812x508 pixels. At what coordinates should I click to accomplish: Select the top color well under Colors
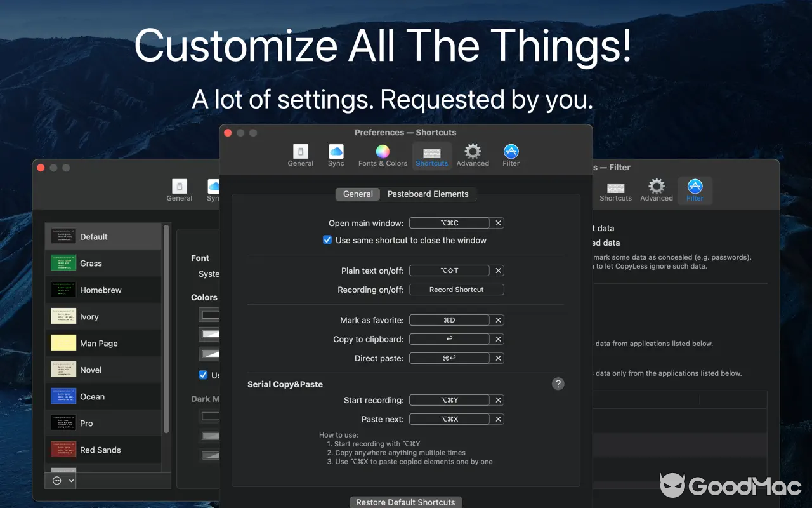(209, 314)
